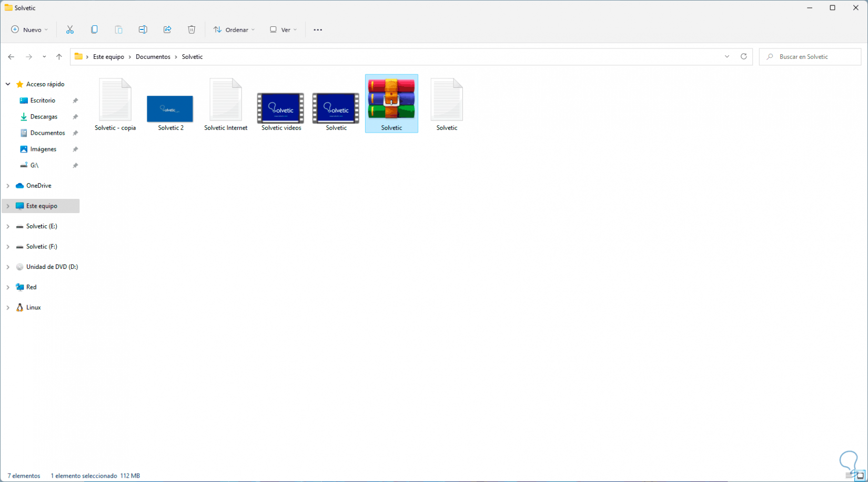Select Unidad de DVD (D:) in sidebar
Image resolution: width=868 pixels, height=482 pixels.
(x=52, y=267)
